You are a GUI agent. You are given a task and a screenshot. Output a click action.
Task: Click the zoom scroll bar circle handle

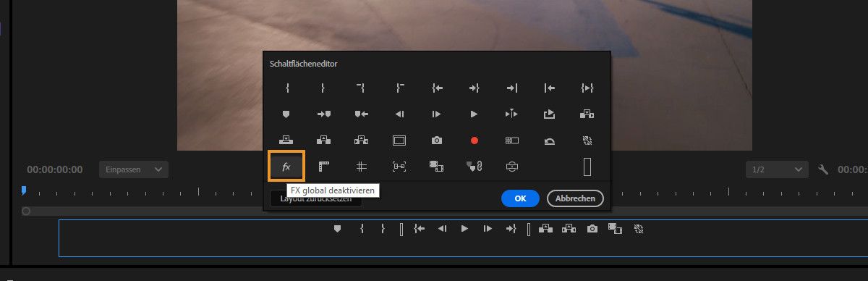(x=26, y=211)
